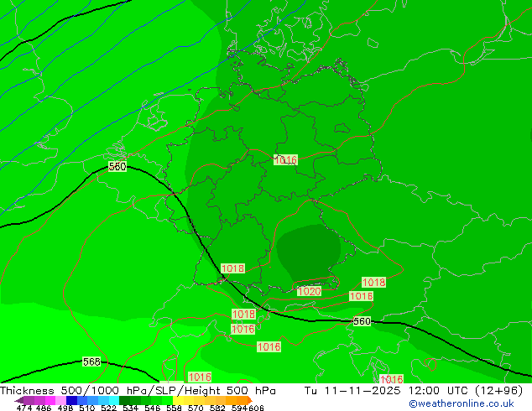Click the legend value 606
Screen dimensions: 532x411
click(x=256, y=408)
